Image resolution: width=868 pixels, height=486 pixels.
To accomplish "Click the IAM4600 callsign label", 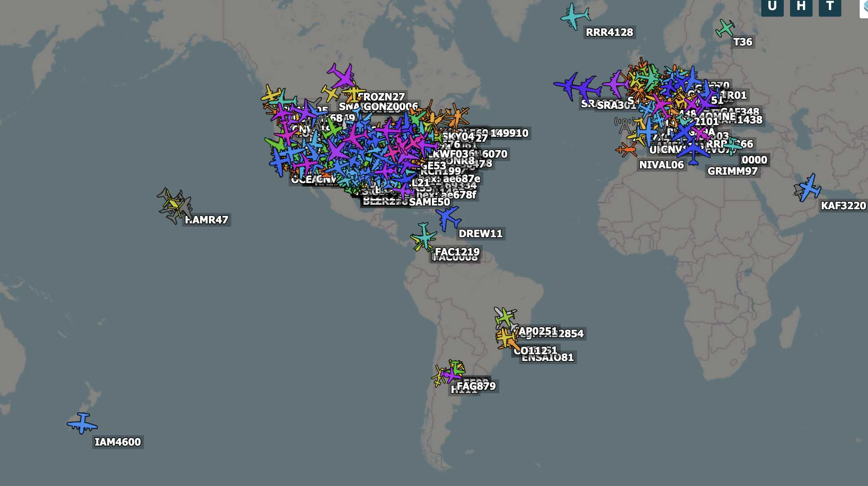I will [x=118, y=442].
